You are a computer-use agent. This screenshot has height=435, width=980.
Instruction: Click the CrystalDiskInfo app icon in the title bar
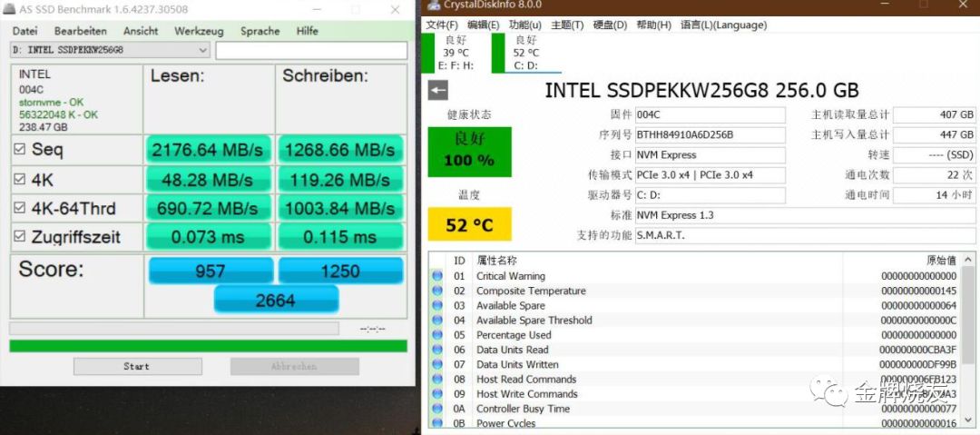point(433,5)
